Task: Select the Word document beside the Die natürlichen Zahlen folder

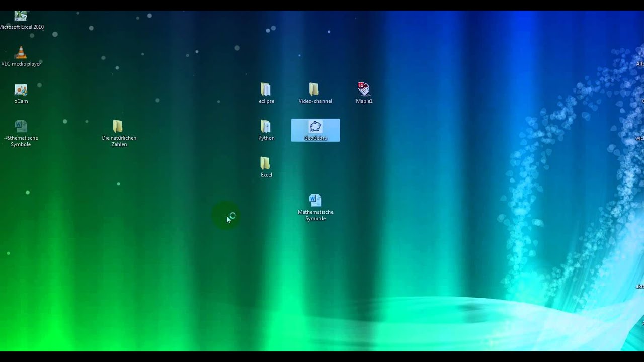Action: (x=21, y=133)
